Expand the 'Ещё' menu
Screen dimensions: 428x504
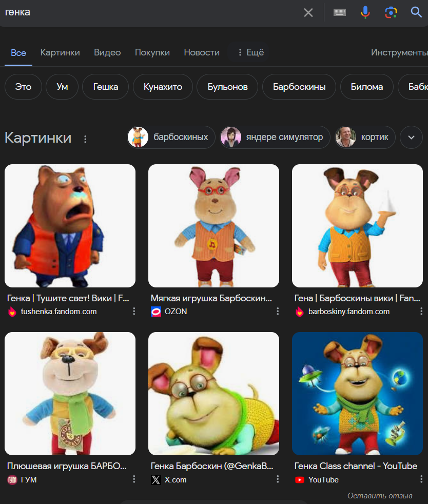click(x=250, y=52)
